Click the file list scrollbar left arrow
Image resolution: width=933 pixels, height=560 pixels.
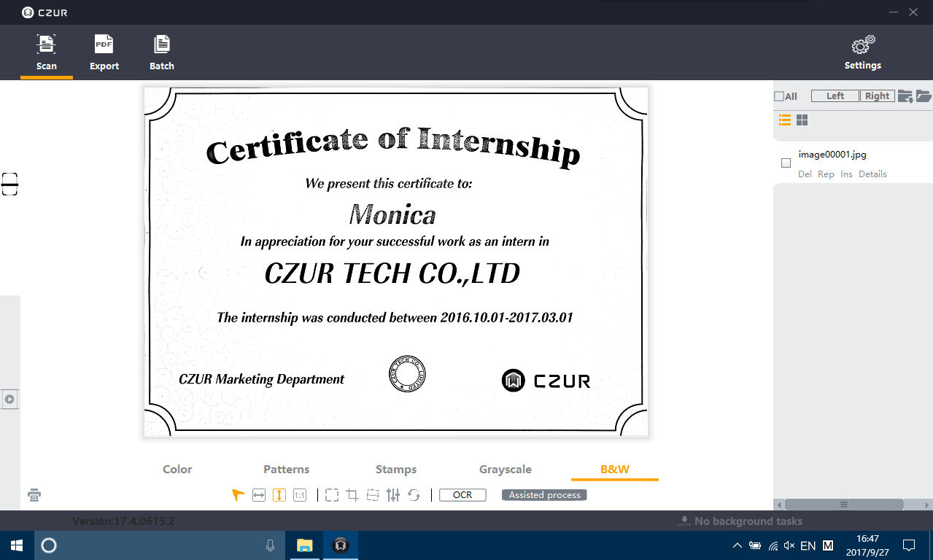pyautogui.click(x=779, y=505)
